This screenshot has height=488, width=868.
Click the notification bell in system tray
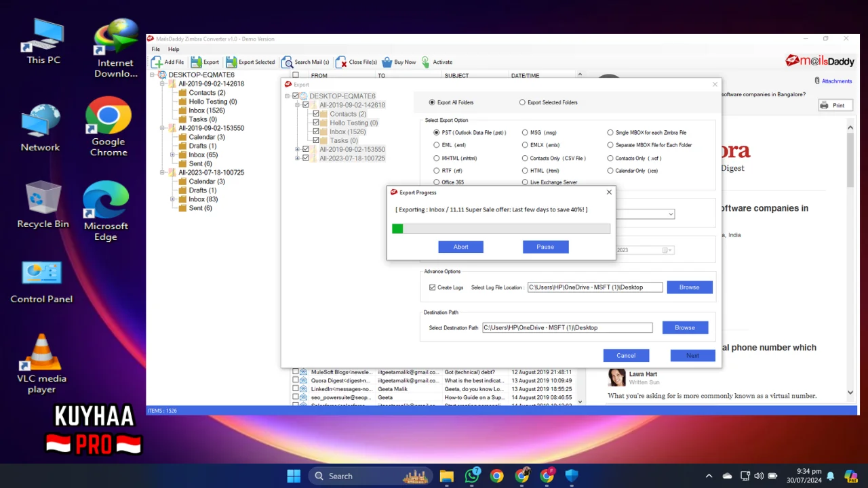(x=830, y=476)
